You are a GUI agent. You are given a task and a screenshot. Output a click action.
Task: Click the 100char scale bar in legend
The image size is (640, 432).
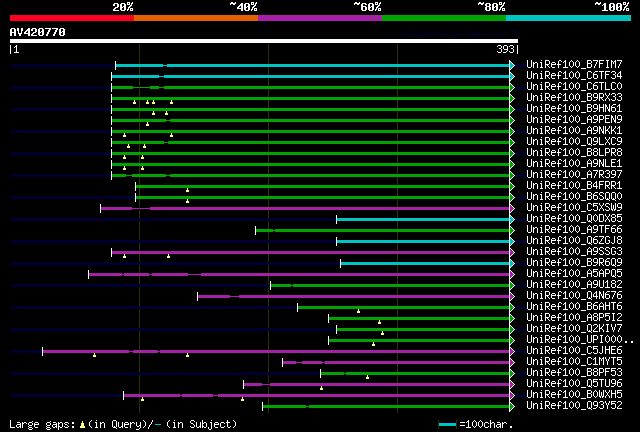point(447,425)
